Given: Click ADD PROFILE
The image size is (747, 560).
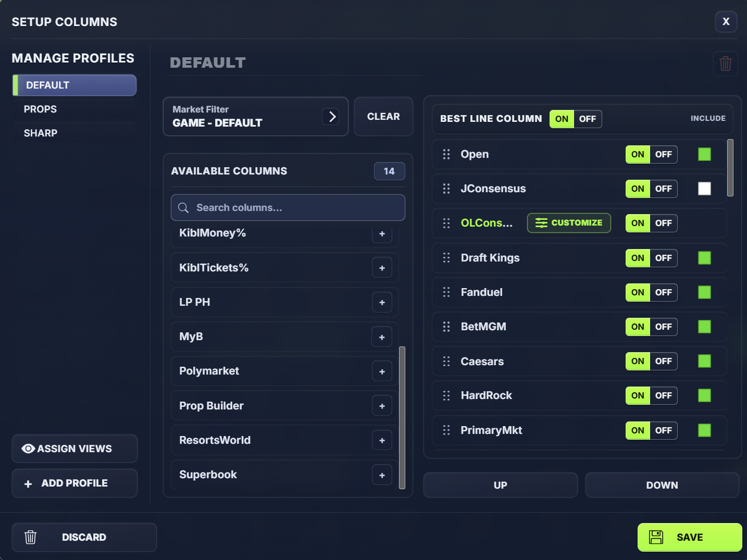Looking at the screenshot, I should click(x=74, y=483).
